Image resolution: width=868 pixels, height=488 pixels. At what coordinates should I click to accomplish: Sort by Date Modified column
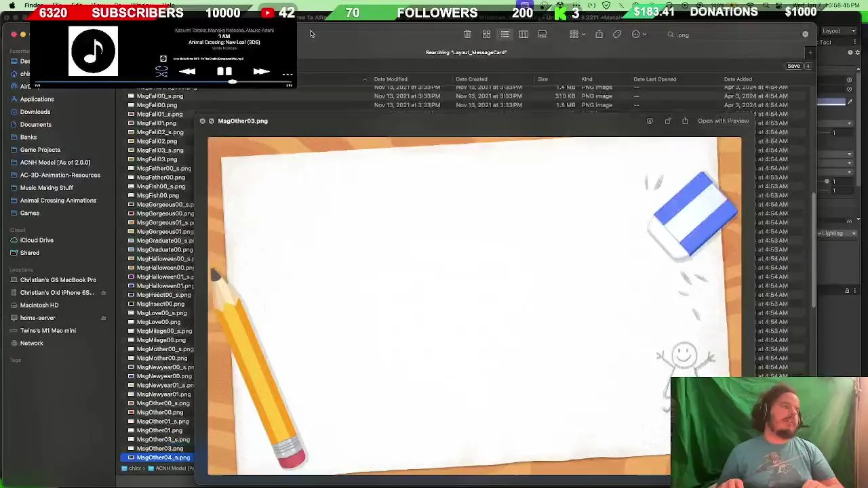point(391,79)
